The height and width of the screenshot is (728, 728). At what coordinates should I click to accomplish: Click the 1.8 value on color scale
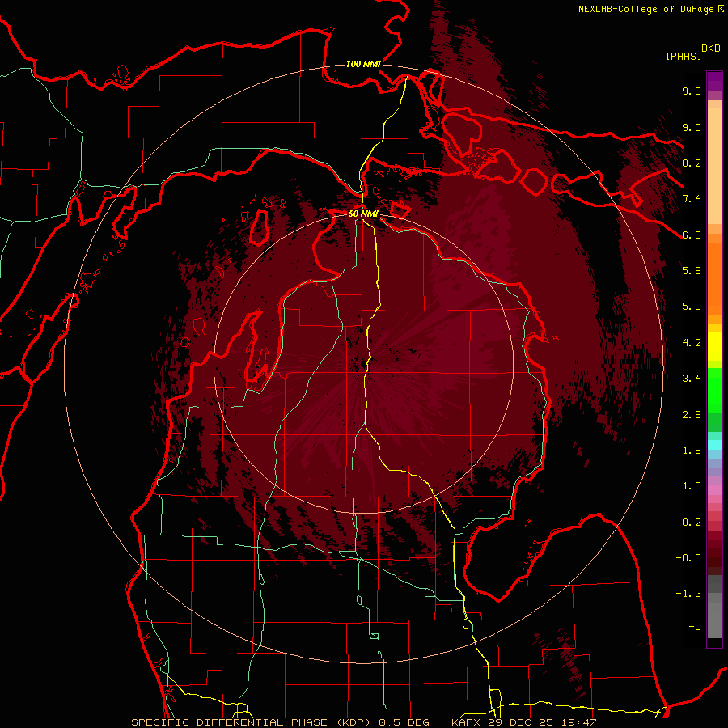pyautogui.click(x=692, y=451)
